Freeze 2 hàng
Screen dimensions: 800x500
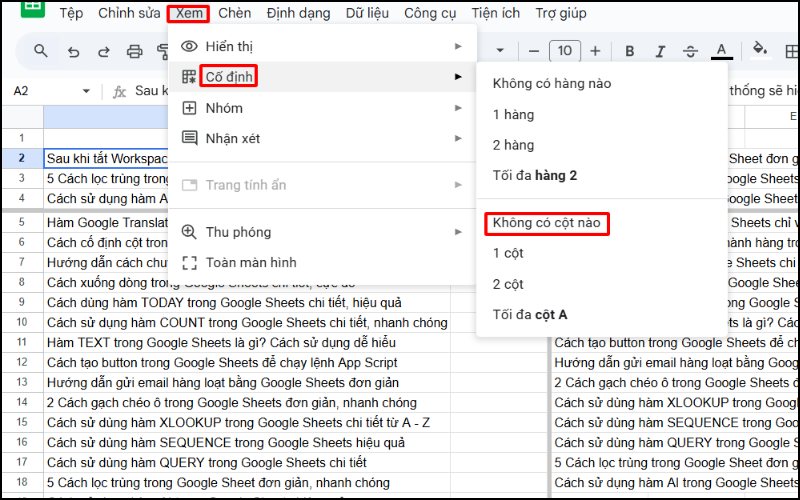(x=602, y=145)
